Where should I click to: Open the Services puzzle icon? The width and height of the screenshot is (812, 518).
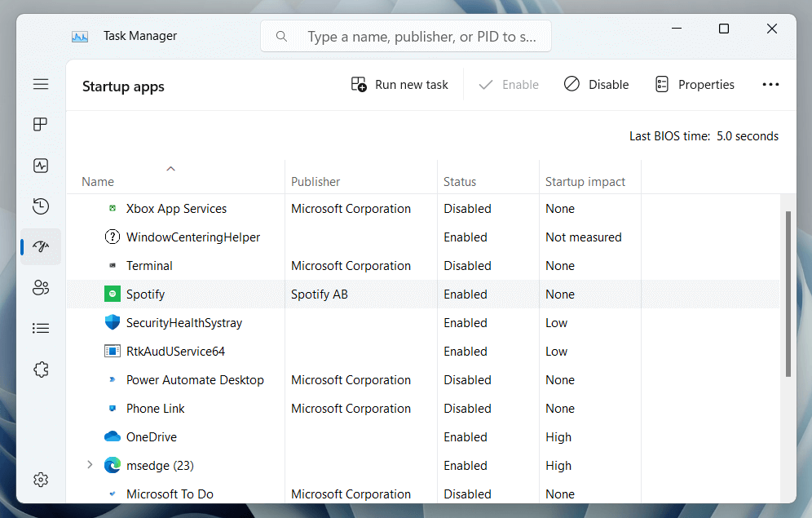[x=41, y=369]
